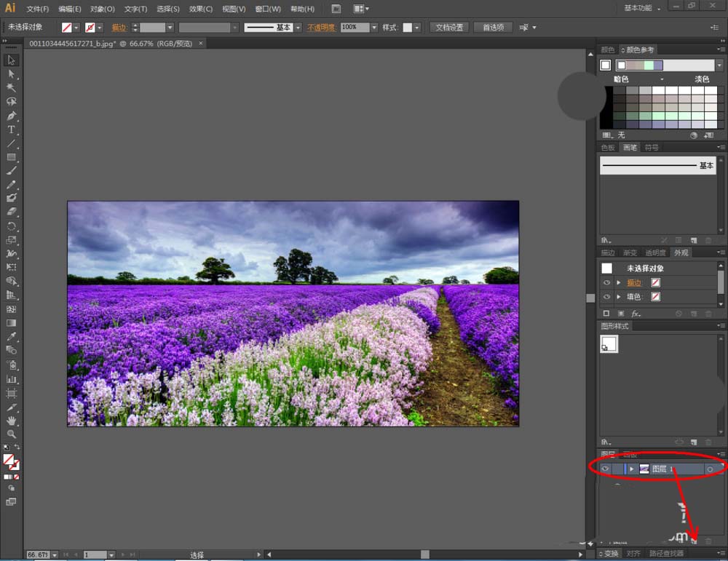Image resolution: width=728 pixels, height=561 pixels.
Task: Pick the Symbol Sprayer tool
Action: click(11, 365)
